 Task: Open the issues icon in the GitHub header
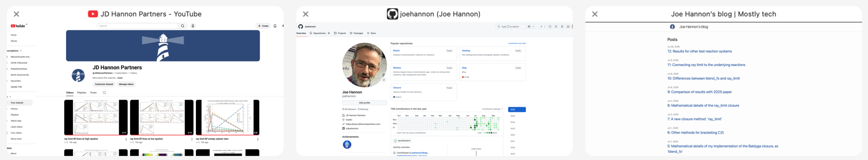coord(550,27)
